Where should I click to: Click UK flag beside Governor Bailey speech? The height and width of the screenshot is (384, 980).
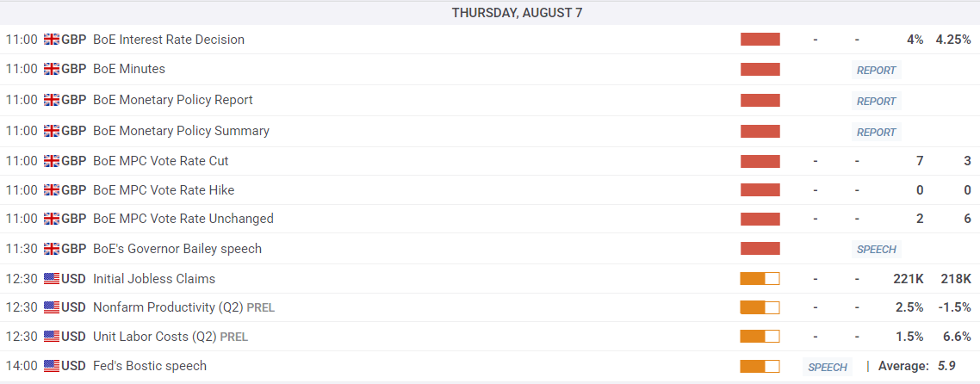[x=51, y=249]
